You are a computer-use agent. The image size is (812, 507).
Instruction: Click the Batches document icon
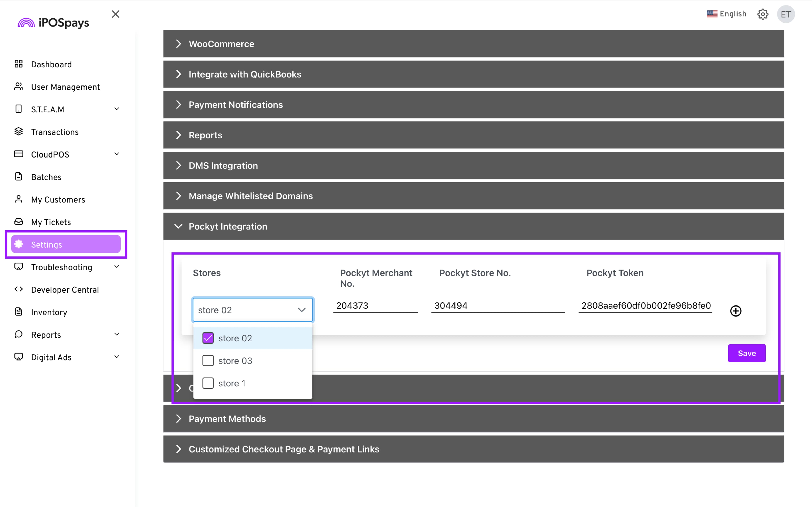coord(18,177)
